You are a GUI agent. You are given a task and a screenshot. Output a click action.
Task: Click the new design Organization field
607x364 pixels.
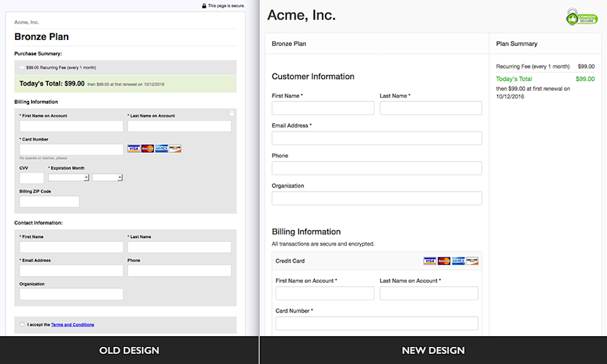377,198
